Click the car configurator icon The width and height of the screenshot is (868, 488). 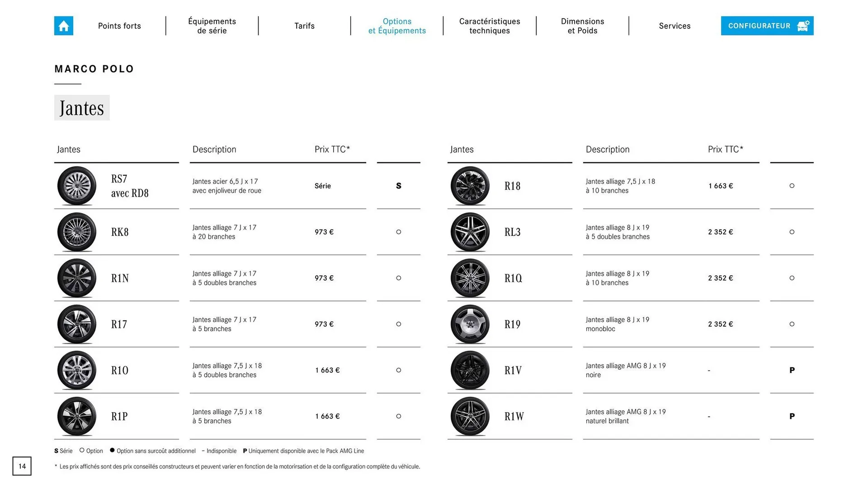802,26
